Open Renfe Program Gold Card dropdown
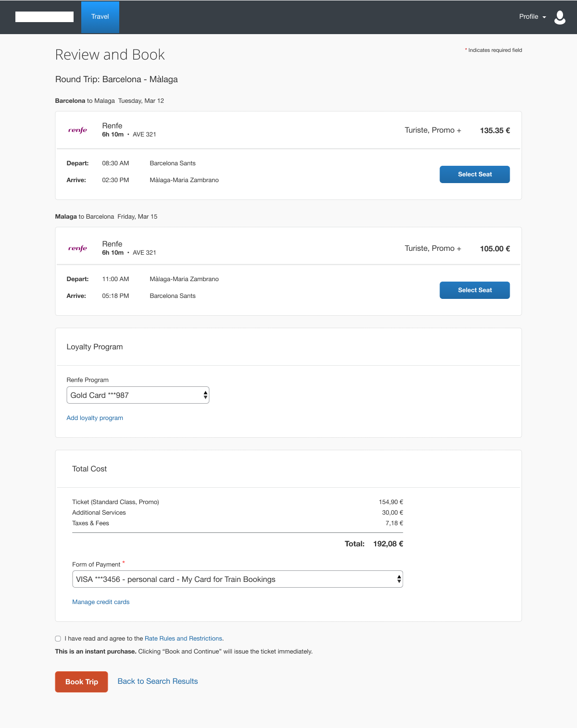577x728 pixels. pos(138,395)
